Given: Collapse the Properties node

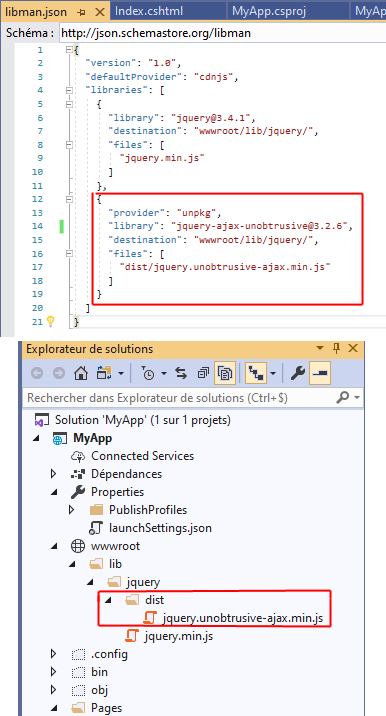Looking at the screenshot, I should point(55,492).
